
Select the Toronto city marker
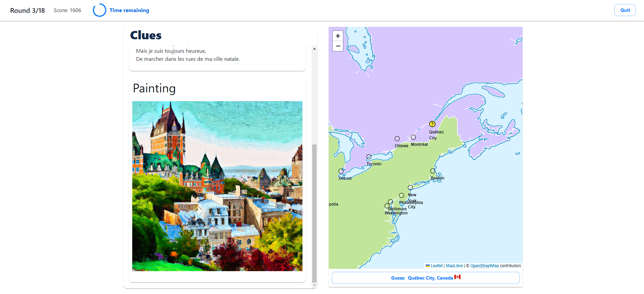[369, 157]
